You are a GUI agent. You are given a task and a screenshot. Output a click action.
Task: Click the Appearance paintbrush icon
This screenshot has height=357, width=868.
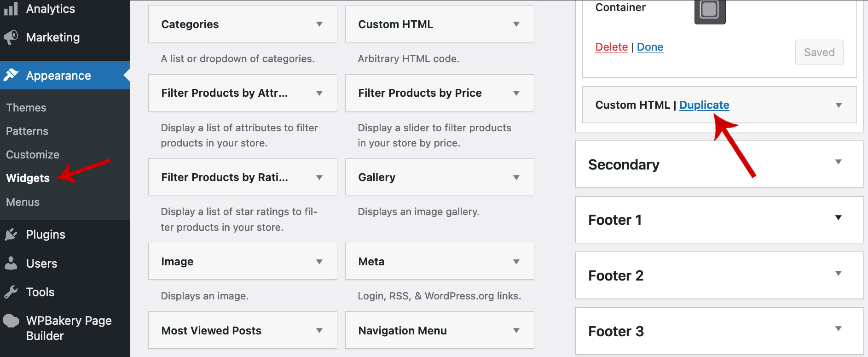(x=11, y=75)
